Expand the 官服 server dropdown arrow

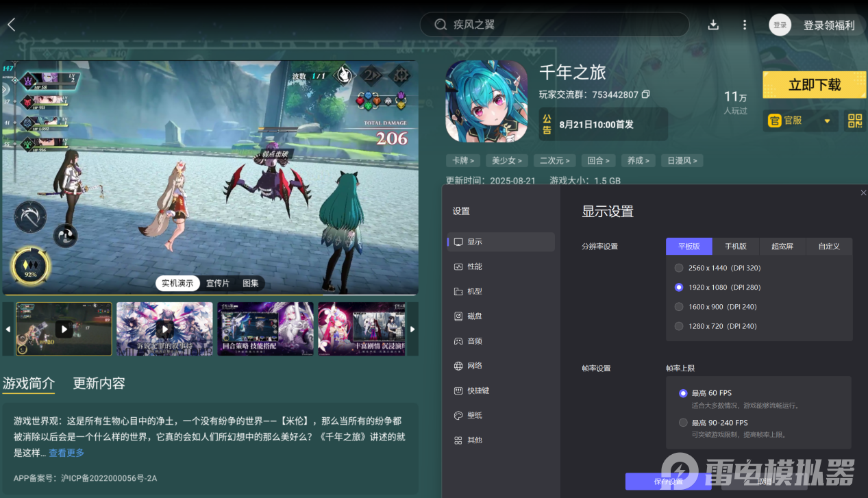827,121
